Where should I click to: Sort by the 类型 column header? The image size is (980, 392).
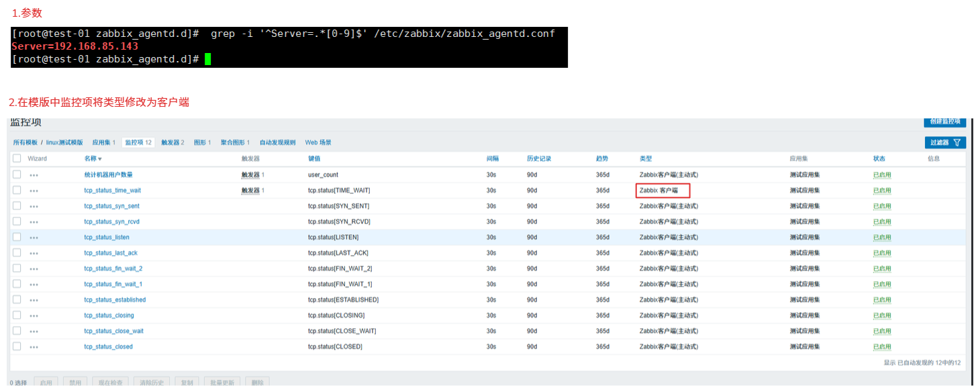point(646,159)
